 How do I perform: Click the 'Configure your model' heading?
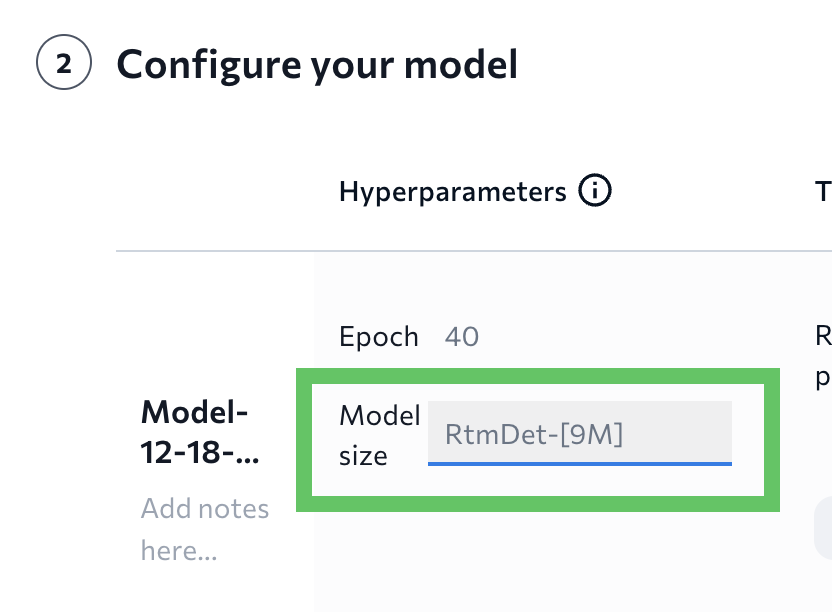tap(317, 65)
